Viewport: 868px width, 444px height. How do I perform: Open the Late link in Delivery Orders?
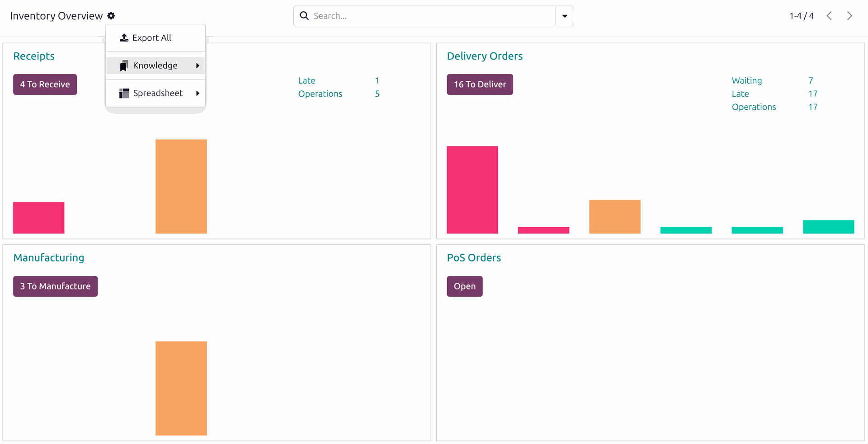(740, 94)
